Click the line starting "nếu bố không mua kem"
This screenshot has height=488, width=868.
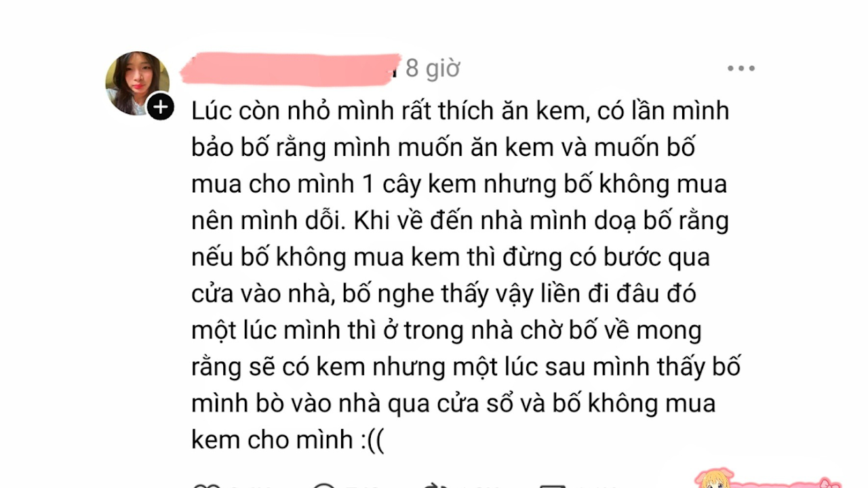tap(450, 258)
